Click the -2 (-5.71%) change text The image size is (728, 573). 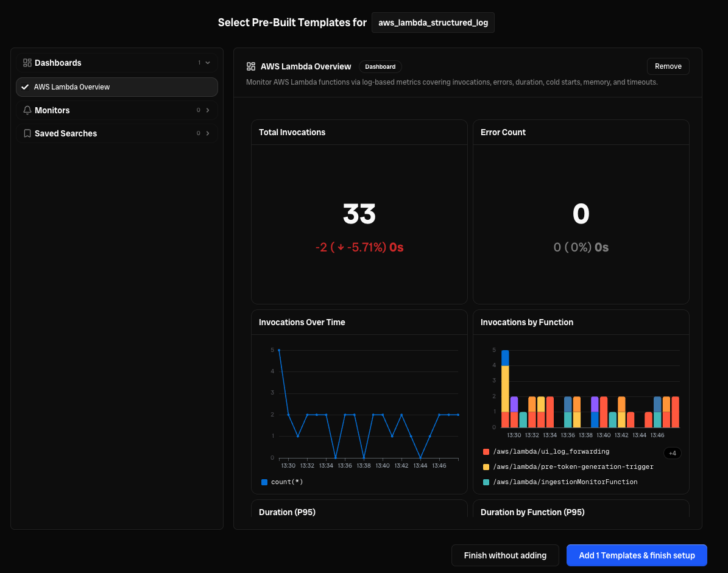359,247
